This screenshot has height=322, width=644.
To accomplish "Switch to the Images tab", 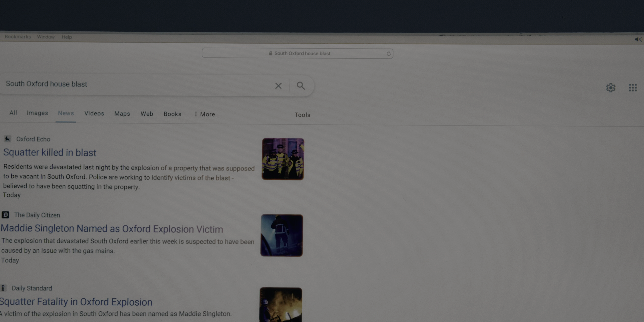I will pos(37,113).
